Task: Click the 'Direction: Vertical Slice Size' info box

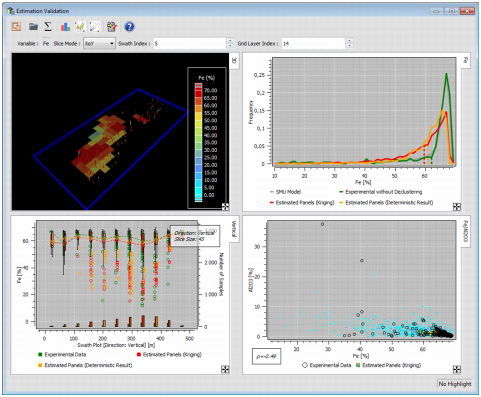Action: click(195, 236)
